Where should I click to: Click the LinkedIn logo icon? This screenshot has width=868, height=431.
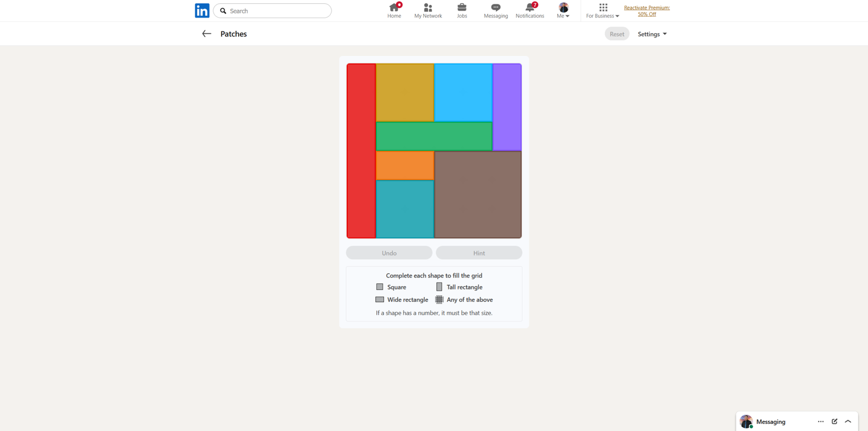coord(202,11)
